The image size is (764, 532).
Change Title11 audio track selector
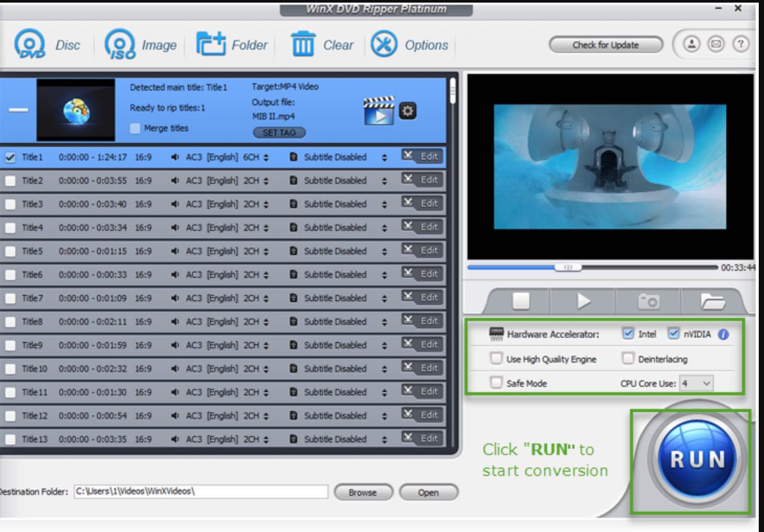coord(266,392)
